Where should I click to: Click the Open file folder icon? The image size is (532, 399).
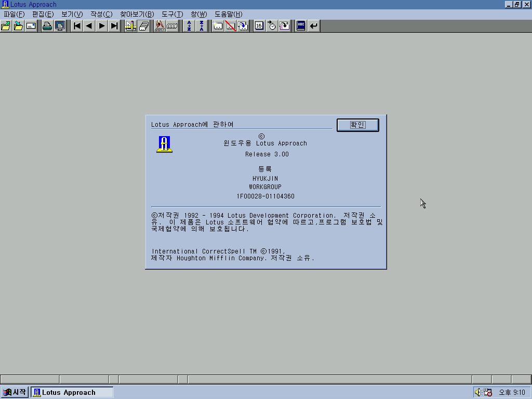6,26
